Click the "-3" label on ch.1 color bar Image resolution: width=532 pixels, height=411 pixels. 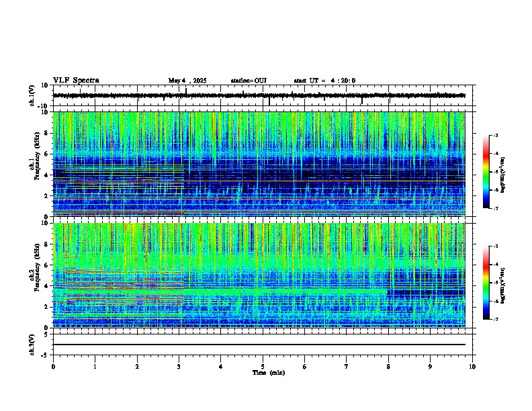coord(495,136)
